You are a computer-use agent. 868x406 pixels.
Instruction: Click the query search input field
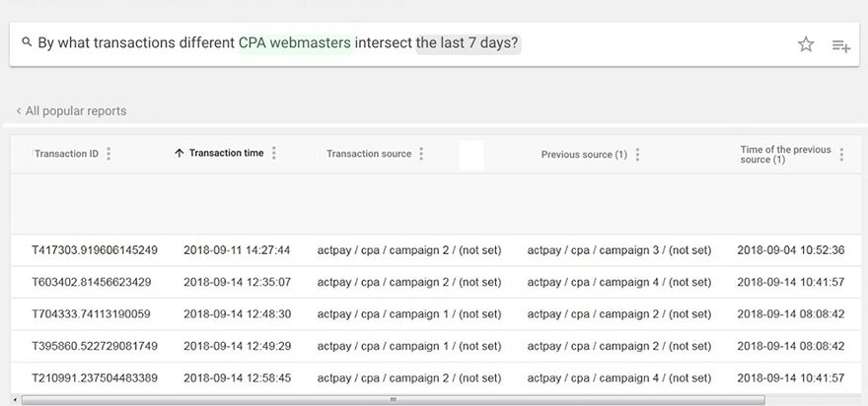[435, 44]
